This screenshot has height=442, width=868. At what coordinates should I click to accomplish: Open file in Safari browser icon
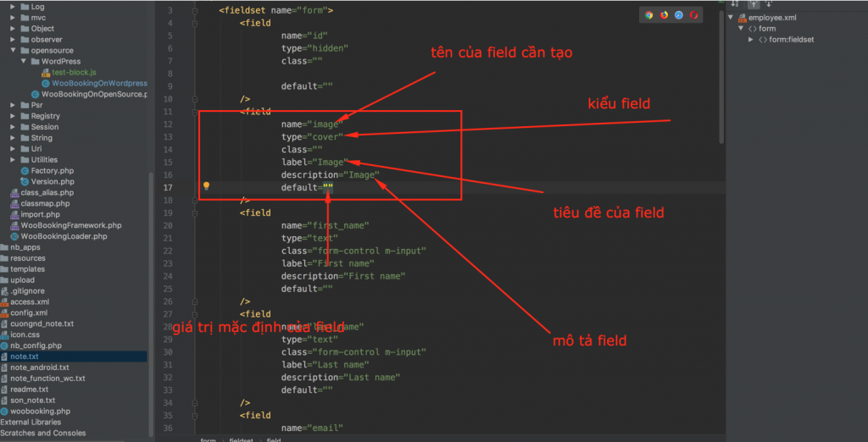click(x=679, y=14)
